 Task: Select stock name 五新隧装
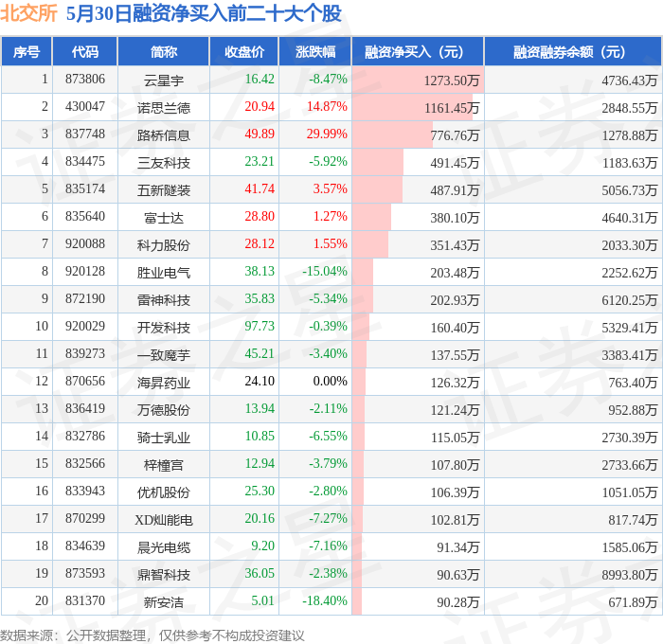164,189
